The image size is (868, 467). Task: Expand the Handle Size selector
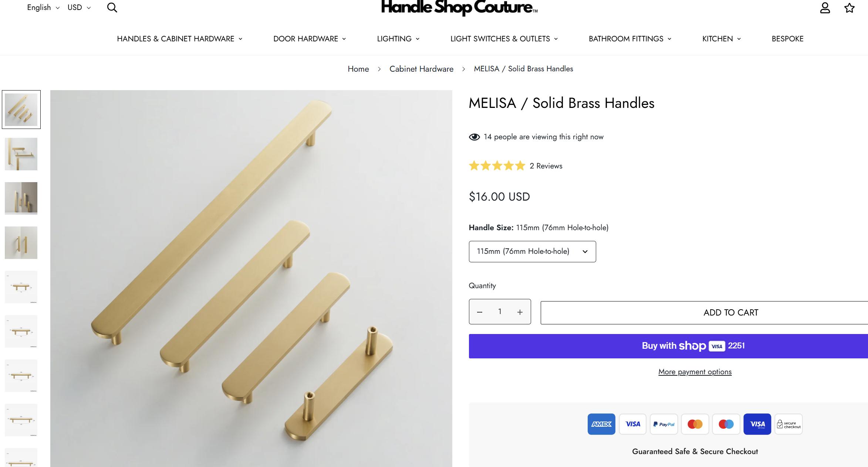pos(532,252)
